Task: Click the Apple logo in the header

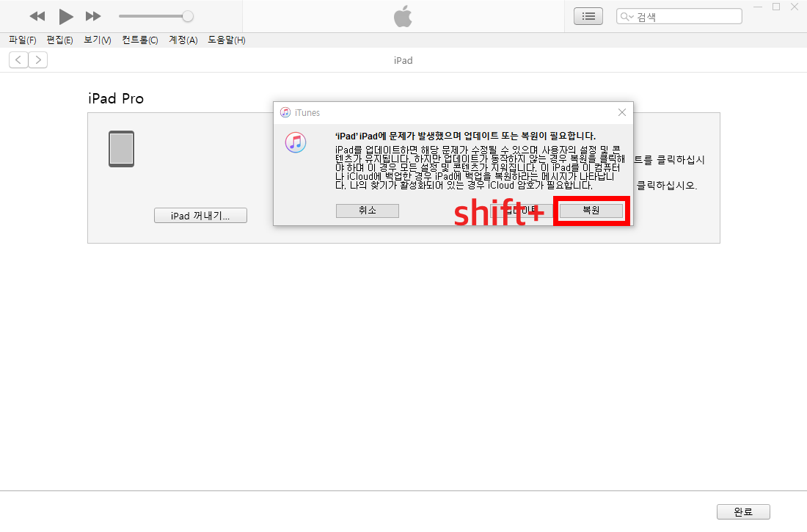Action: [403, 16]
